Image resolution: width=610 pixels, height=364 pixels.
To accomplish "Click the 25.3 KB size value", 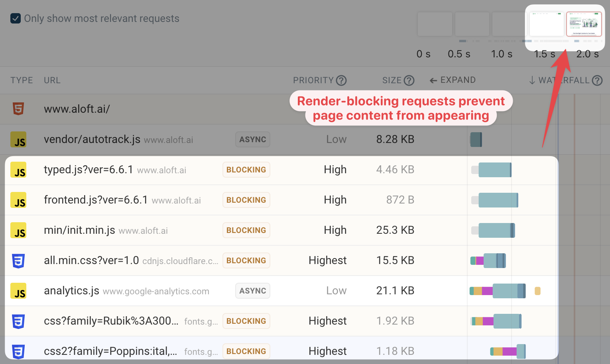I will point(395,230).
